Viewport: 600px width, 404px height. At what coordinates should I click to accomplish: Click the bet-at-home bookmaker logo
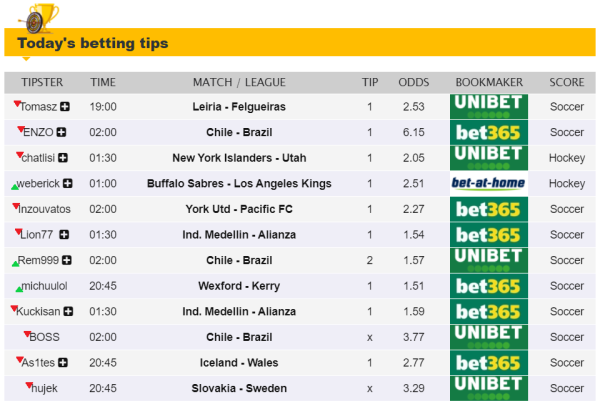coord(488,183)
